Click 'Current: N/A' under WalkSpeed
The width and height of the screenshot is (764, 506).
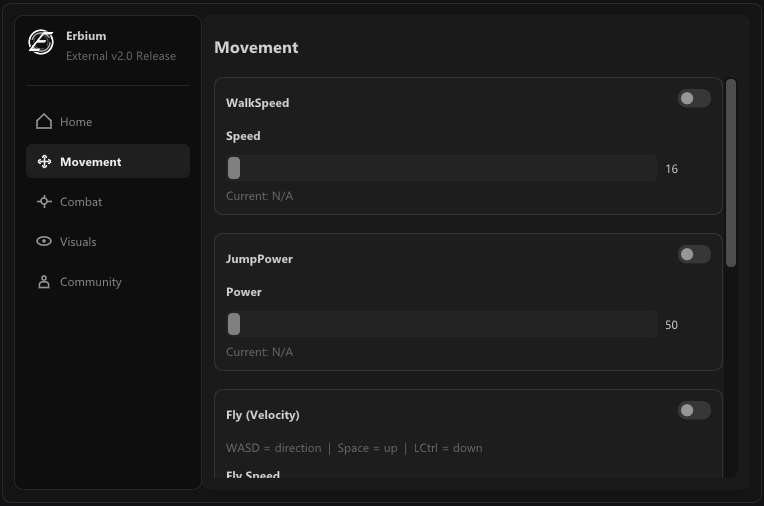(259, 196)
